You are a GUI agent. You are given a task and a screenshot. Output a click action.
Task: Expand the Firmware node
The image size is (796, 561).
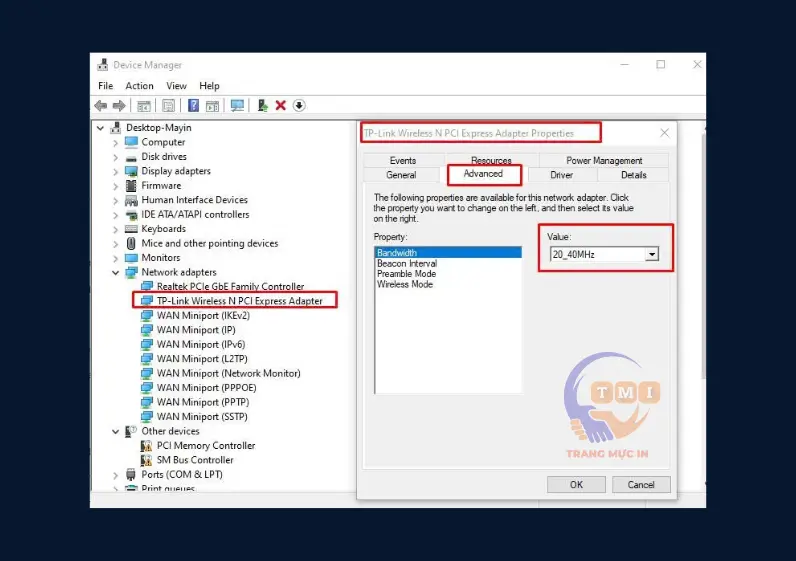pos(116,186)
